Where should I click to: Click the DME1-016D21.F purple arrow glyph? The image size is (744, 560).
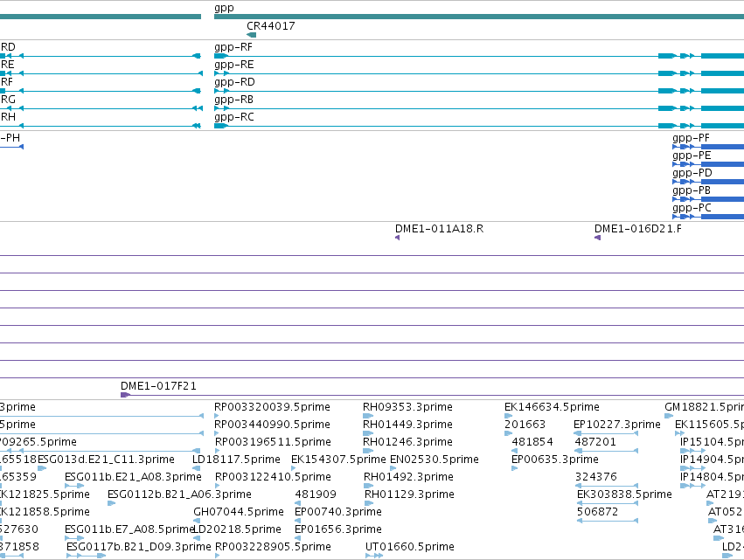pyautogui.click(x=597, y=238)
